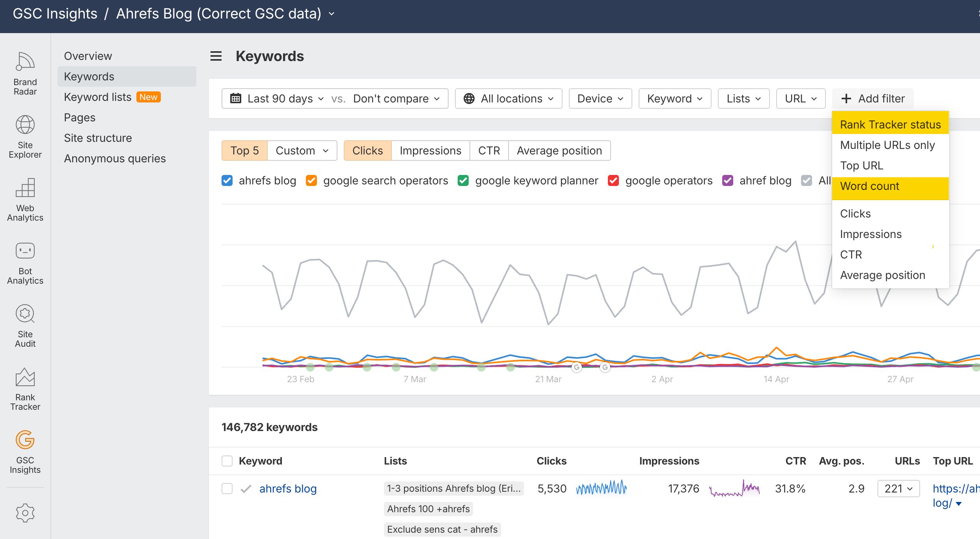Select Clicks in Add filter menu
The image size is (980, 539).
tap(891, 214)
